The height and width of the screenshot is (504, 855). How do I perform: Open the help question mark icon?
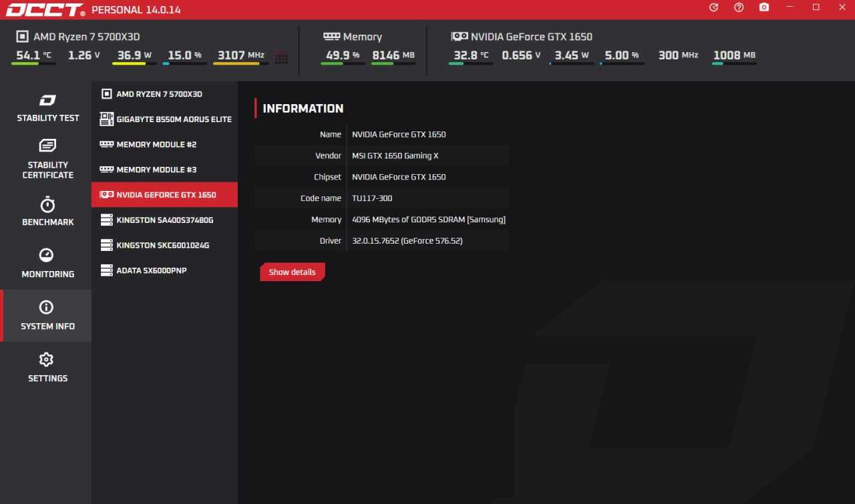[x=739, y=7]
